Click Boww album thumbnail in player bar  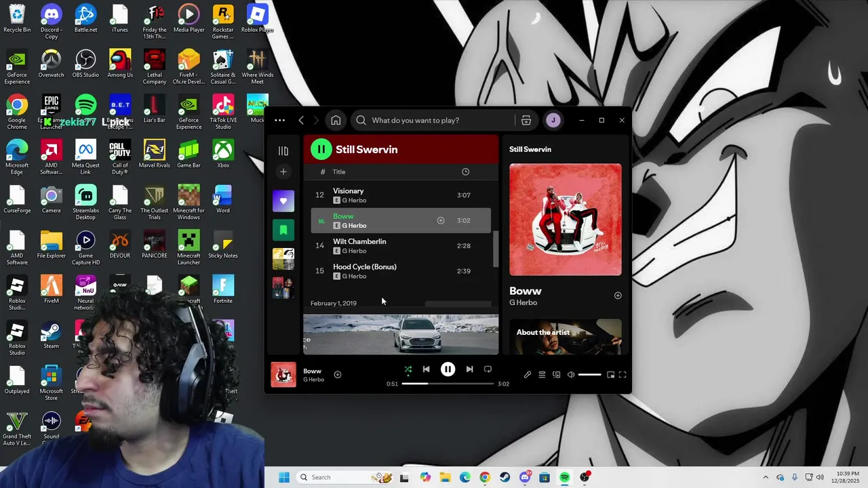[283, 375]
